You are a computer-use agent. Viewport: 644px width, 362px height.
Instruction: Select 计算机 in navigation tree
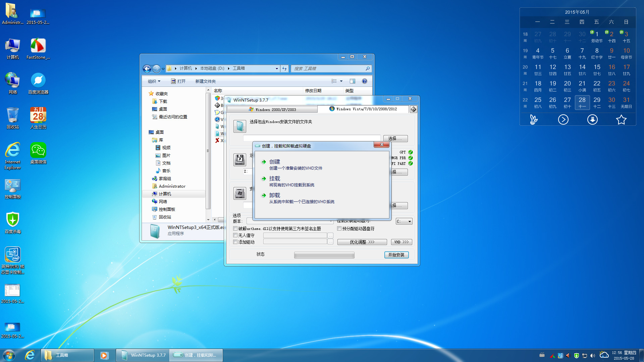pos(165,194)
